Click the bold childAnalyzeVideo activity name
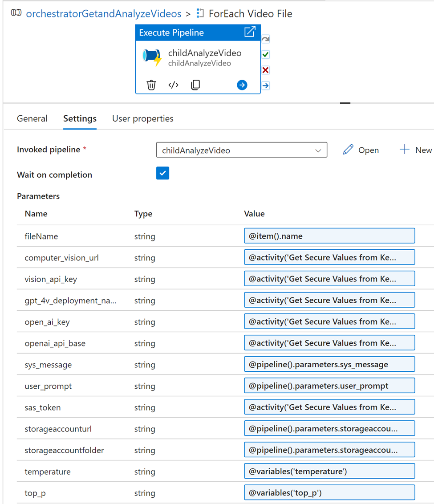434x504 pixels. click(x=205, y=53)
